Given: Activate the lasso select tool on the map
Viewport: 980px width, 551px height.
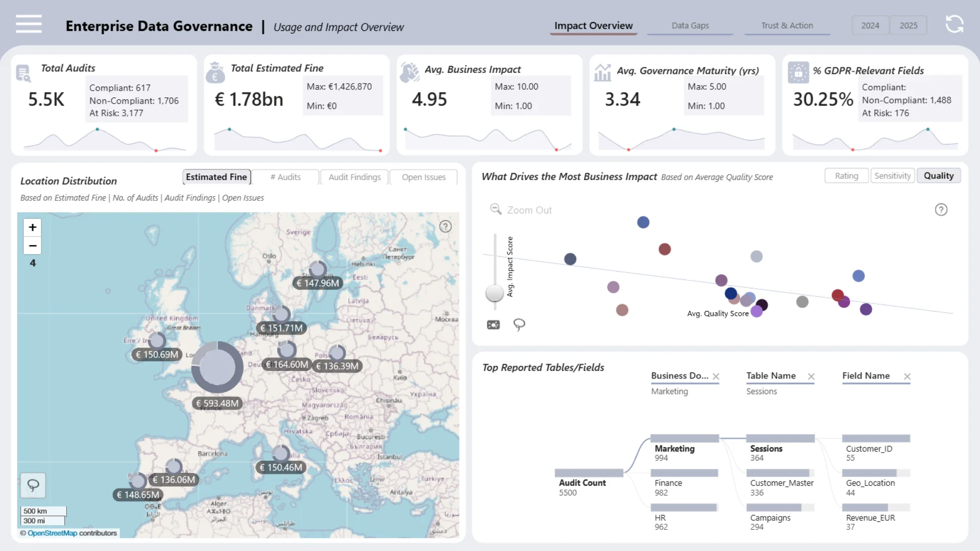Looking at the screenshot, I should pyautogui.click(x=33, y=485).
